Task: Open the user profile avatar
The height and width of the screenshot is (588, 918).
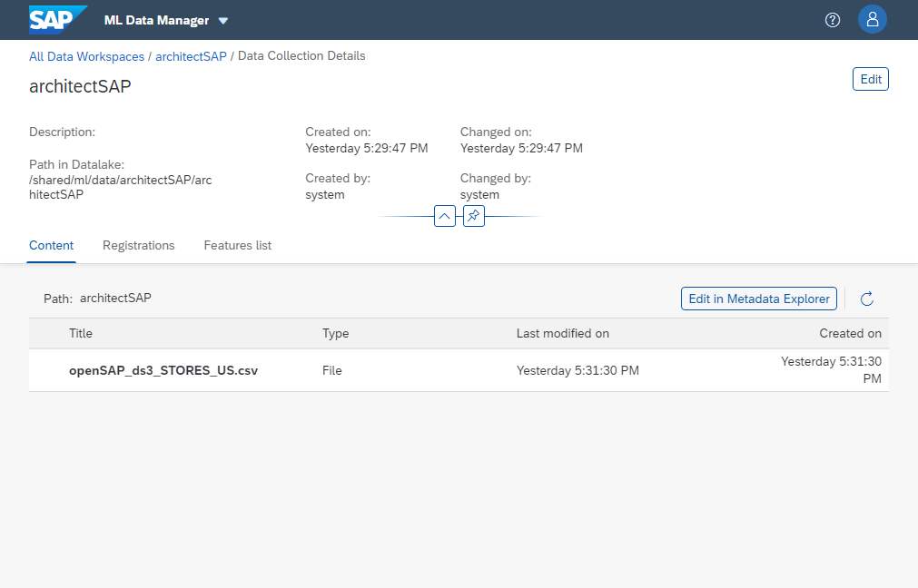Action: tap(873, 20)
